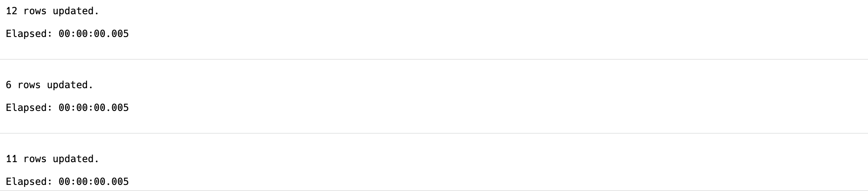Click the divider between 6 rows and 11 rows results
Screen dimensions: 868x191
(434, 133)
